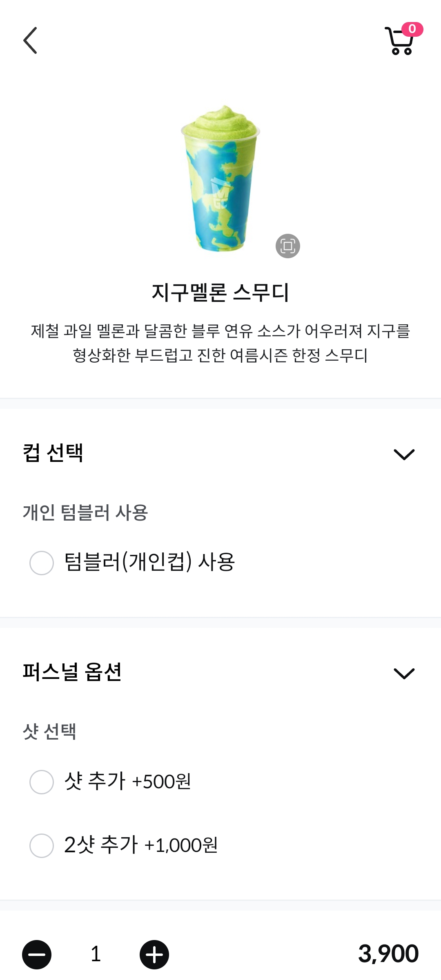Screen dimensions: 441x980
Task: Collapse the 퍼스널 옵션 section chevron
Action: 404,673
